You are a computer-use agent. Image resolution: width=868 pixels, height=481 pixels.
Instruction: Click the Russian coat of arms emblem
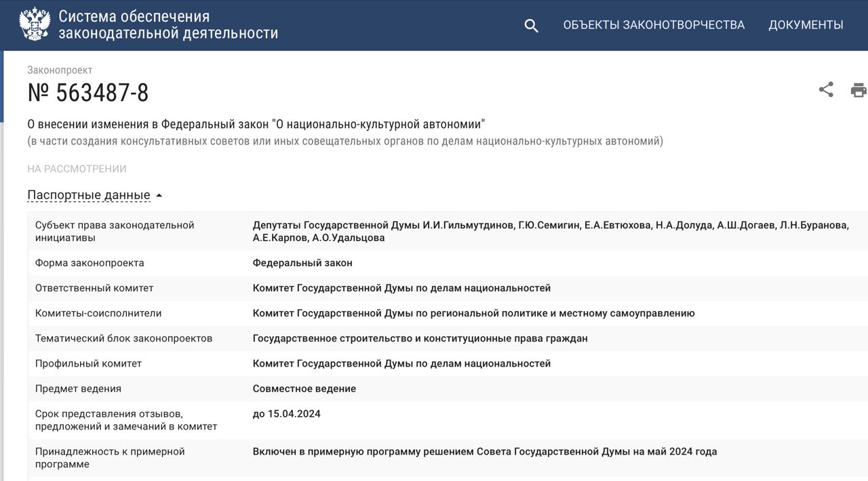35,25
